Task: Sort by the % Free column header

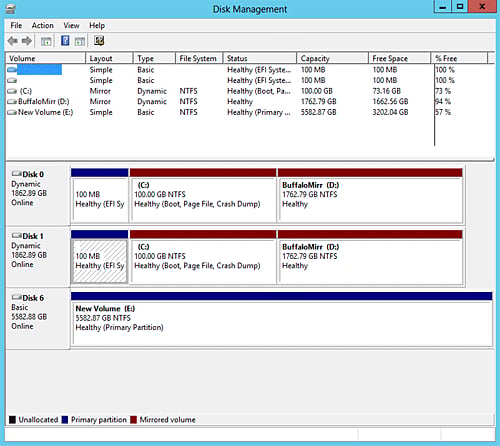Action: (x=459, y=58)
